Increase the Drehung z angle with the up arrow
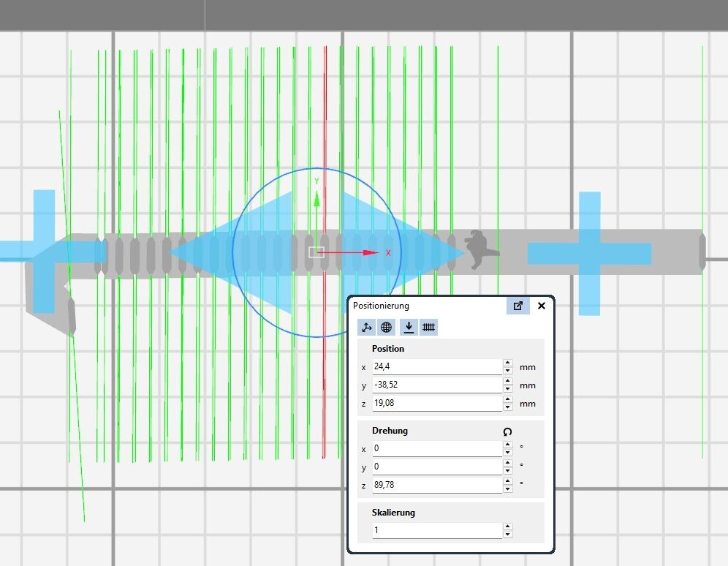Viewport: 728px width, 566px height. (508, 481)
